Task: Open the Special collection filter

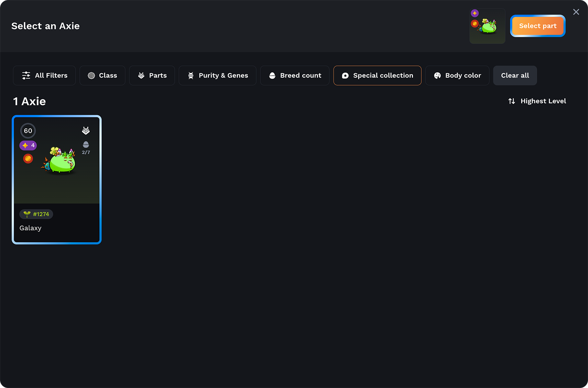Action: point(378,76)
